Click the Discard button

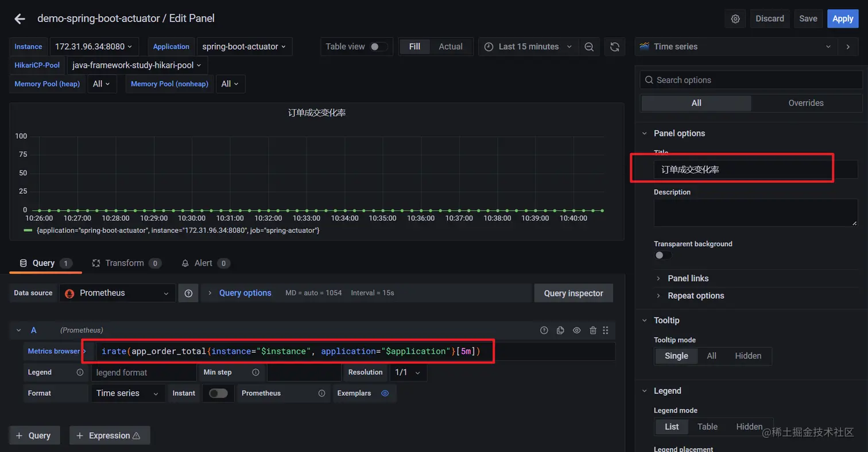(770, 18)
